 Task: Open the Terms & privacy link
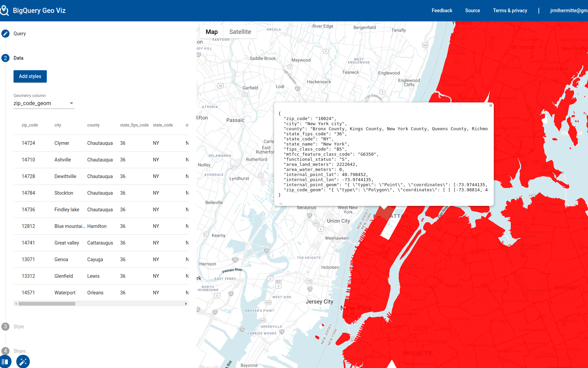point(510,11)
